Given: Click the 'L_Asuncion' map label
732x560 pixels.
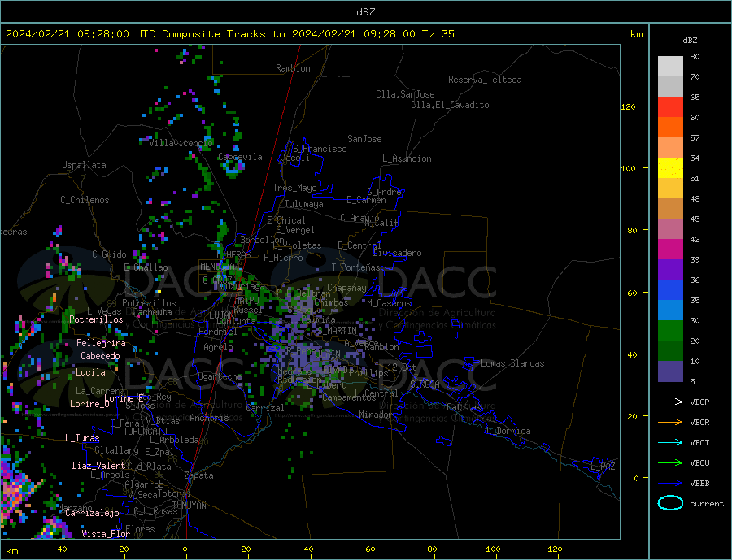Looking at the screenshot, I should click(x=407, y=158).
